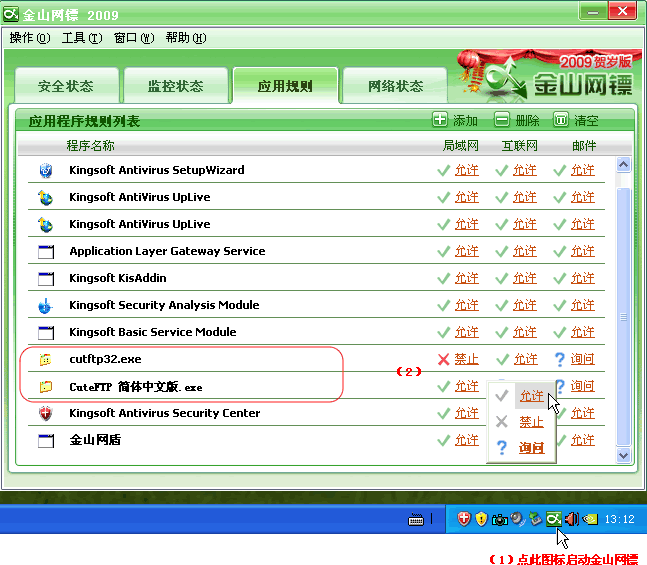
Task: Click the Kingsoft Antivirus Security Center shield icon
Action: point(46,413)
